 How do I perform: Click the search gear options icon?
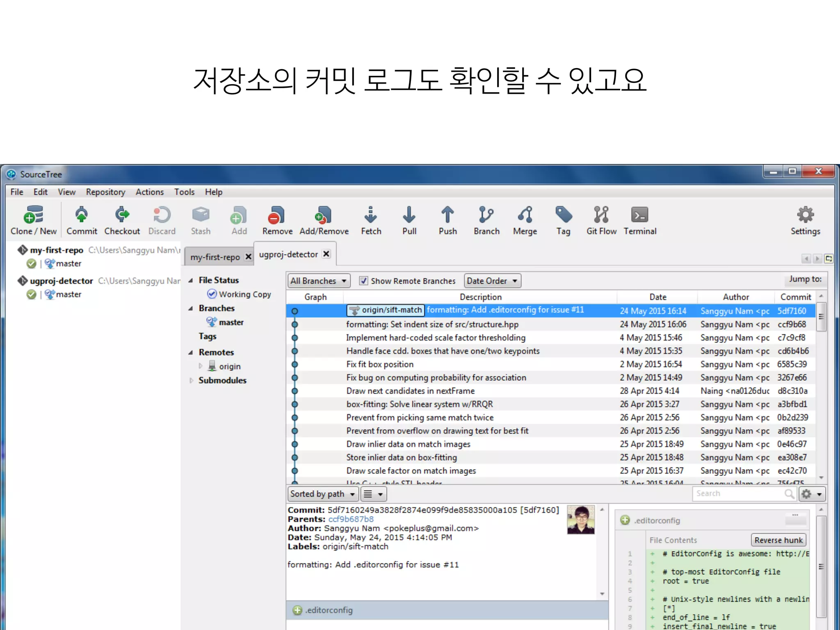(812, 494)
